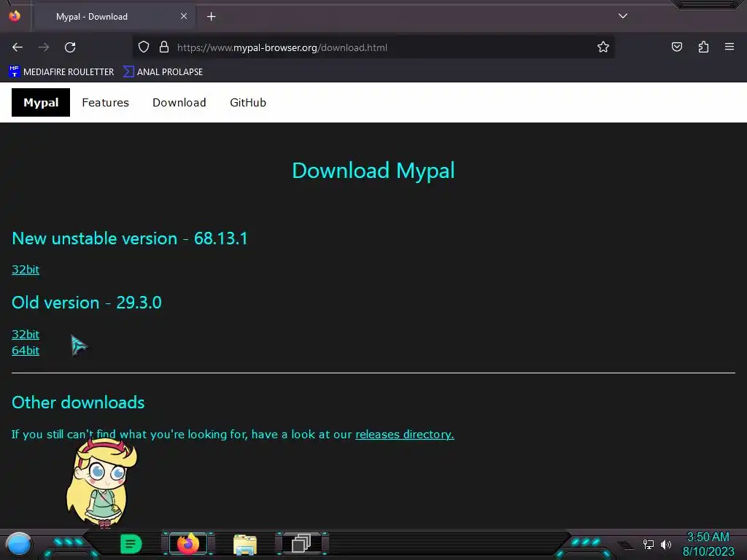Click the stacked windows taskbar icon
Screen dimensions: 747x560
[x=301, y=543]
